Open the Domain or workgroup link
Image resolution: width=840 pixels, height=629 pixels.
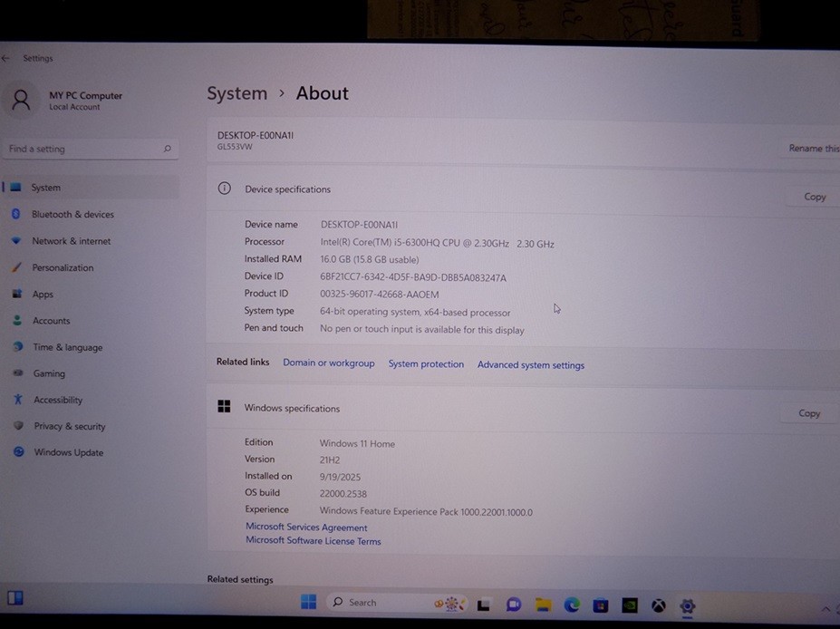(328, 363)
